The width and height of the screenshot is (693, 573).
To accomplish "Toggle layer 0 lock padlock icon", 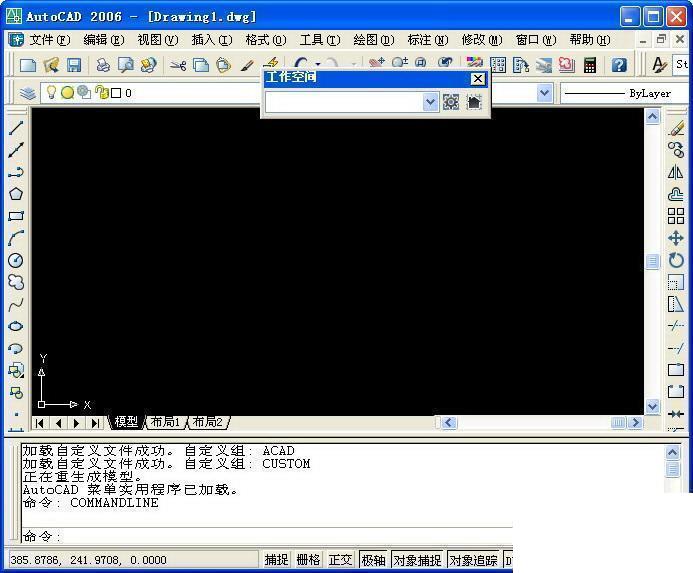I will 102,92.
